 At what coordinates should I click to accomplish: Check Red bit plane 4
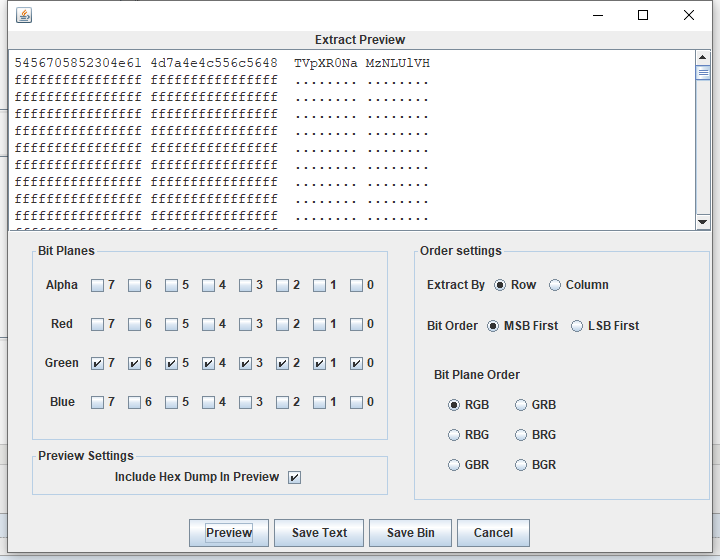(208, 325)
